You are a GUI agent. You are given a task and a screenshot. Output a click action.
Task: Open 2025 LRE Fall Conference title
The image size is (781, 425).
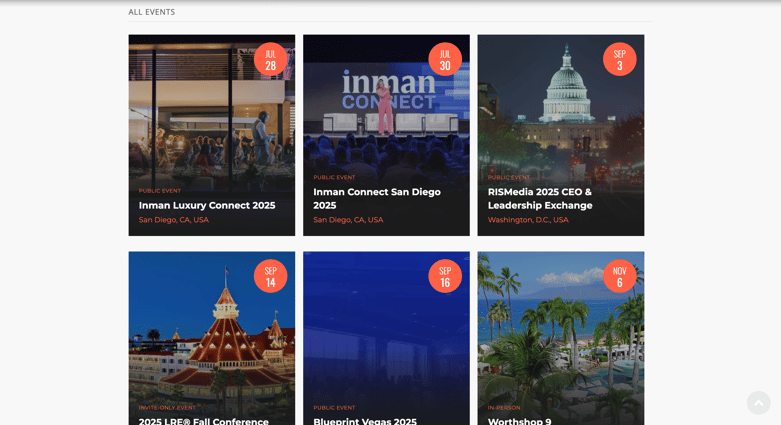pos(203,421)
